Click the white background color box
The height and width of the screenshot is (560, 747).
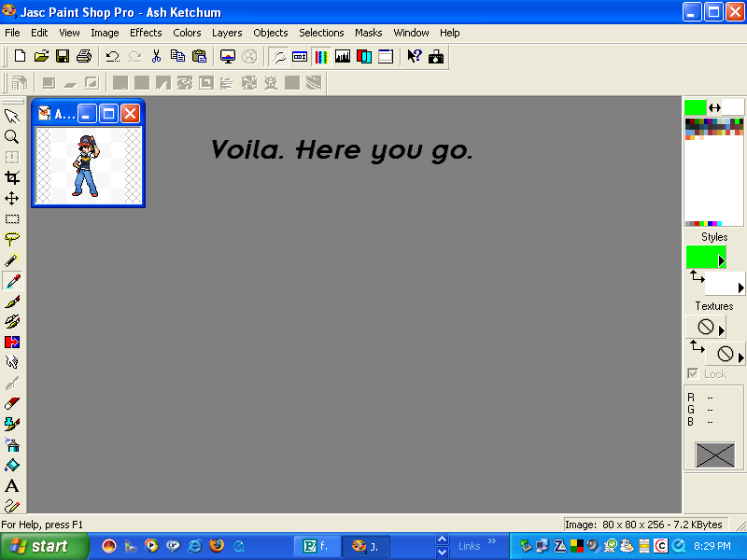[733, 107]
